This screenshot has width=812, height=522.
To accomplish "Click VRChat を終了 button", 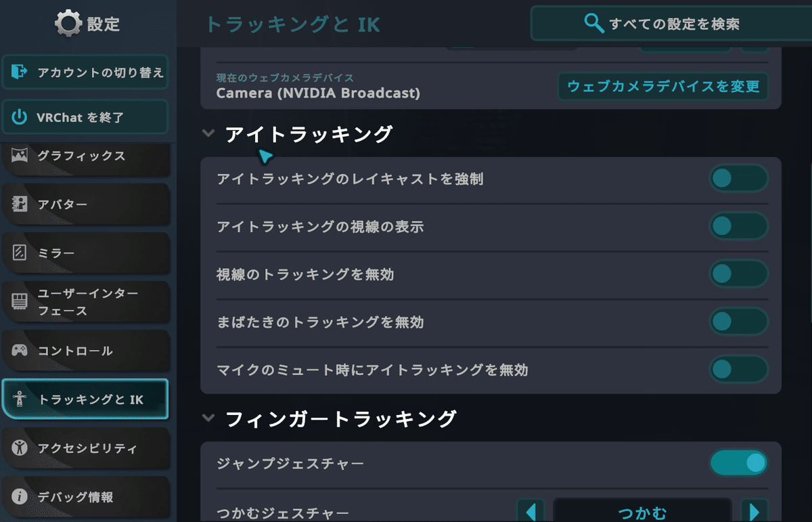I will (85, 116).
